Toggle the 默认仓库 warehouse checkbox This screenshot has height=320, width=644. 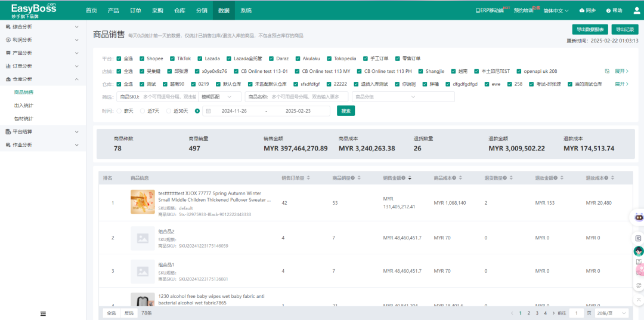pyautogui.click(x=218, y=84)
